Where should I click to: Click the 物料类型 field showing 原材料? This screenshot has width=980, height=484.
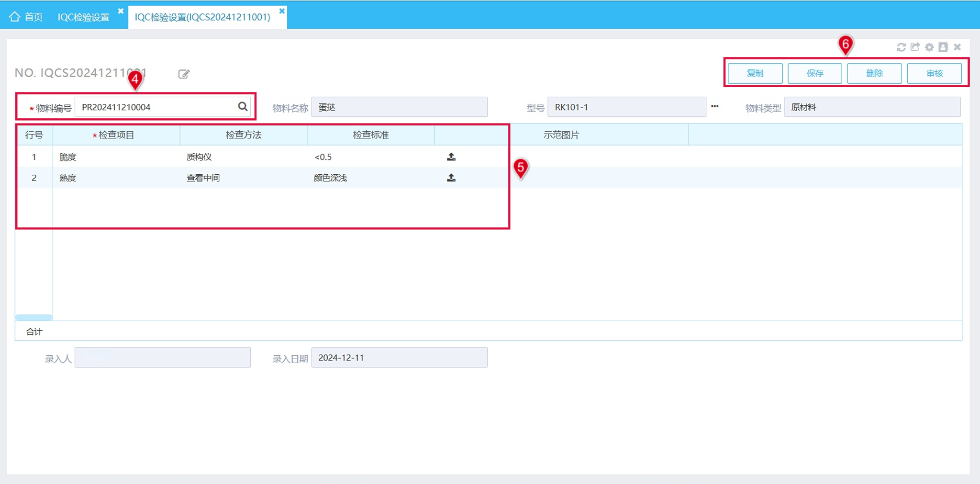872,107
